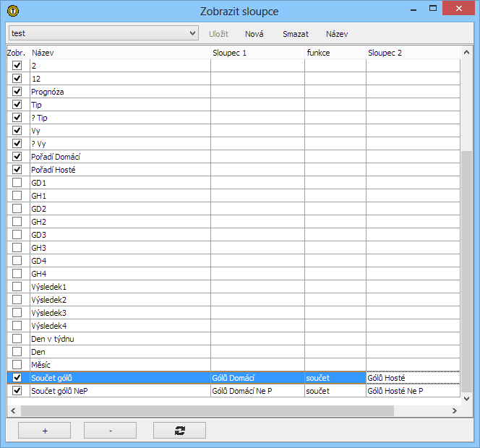Select the Gólů Domácí Ne P cell
This screenshot has height=448, width=480.
(258, 391)
